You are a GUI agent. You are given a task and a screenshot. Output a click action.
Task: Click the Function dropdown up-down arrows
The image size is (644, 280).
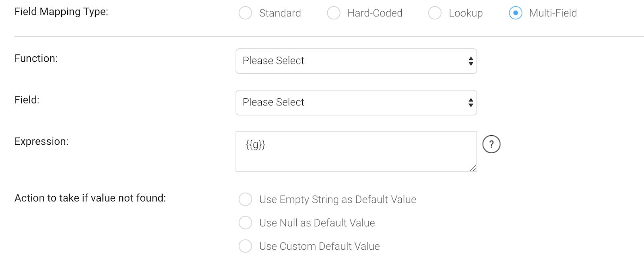[471, 61]
